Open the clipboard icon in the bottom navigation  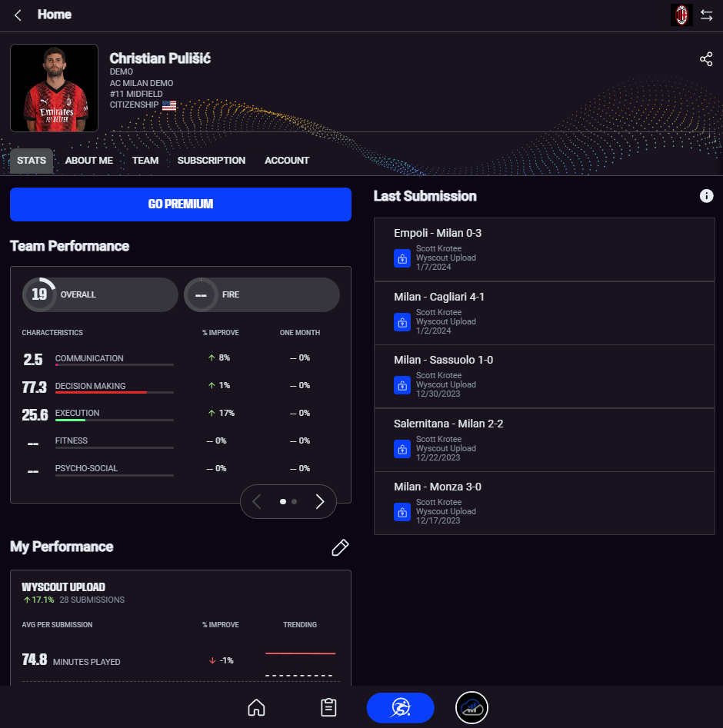point(328,707)
